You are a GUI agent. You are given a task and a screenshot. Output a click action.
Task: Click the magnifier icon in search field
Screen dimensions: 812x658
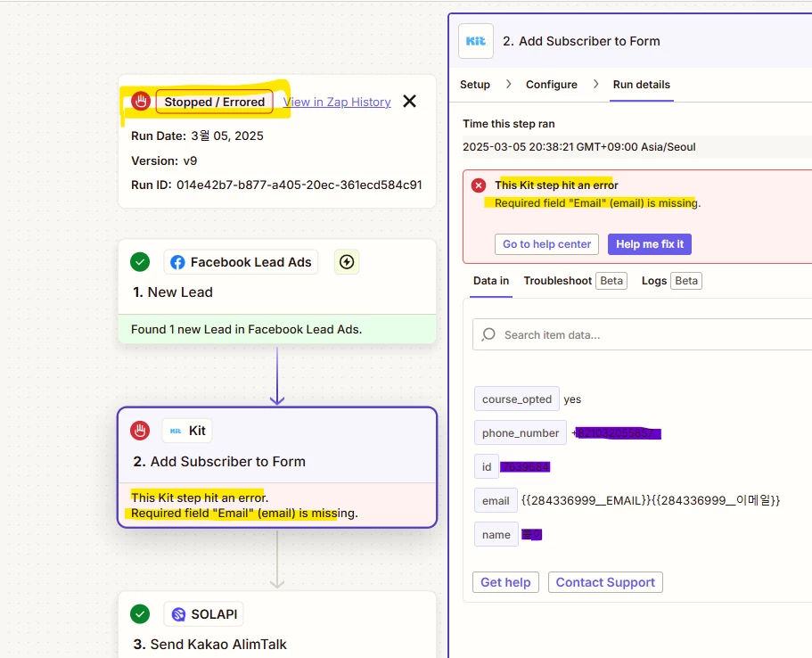pyautogui.click(x=488, y=334)
